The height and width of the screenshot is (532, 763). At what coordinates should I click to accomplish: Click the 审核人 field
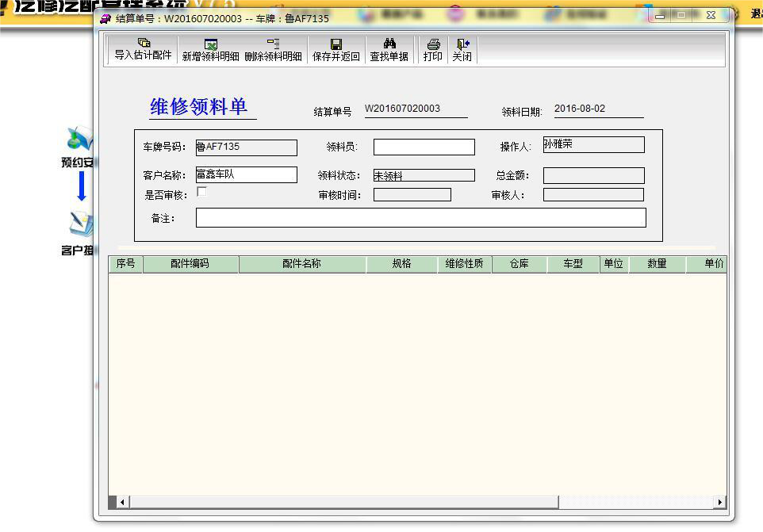click(593, 194)
